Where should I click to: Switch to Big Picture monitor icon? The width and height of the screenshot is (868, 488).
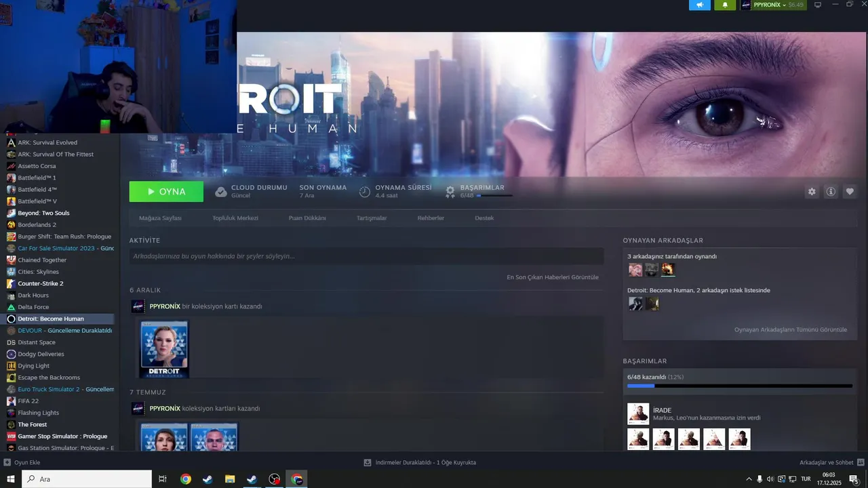tap(818, 5)
